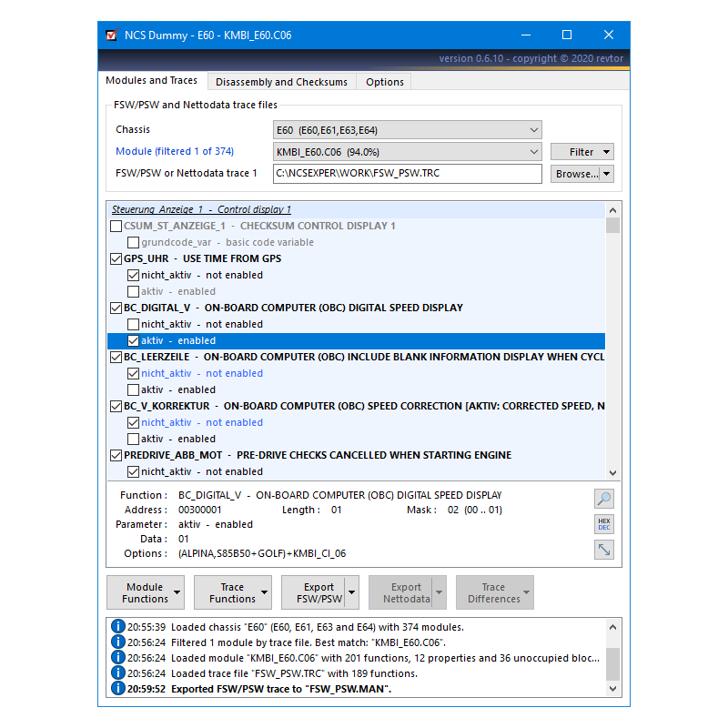Image resolution: width=728 pixels, height=728 pixels.
Task: Expand Trace Differences dropdown arrow
Action: 526,592
